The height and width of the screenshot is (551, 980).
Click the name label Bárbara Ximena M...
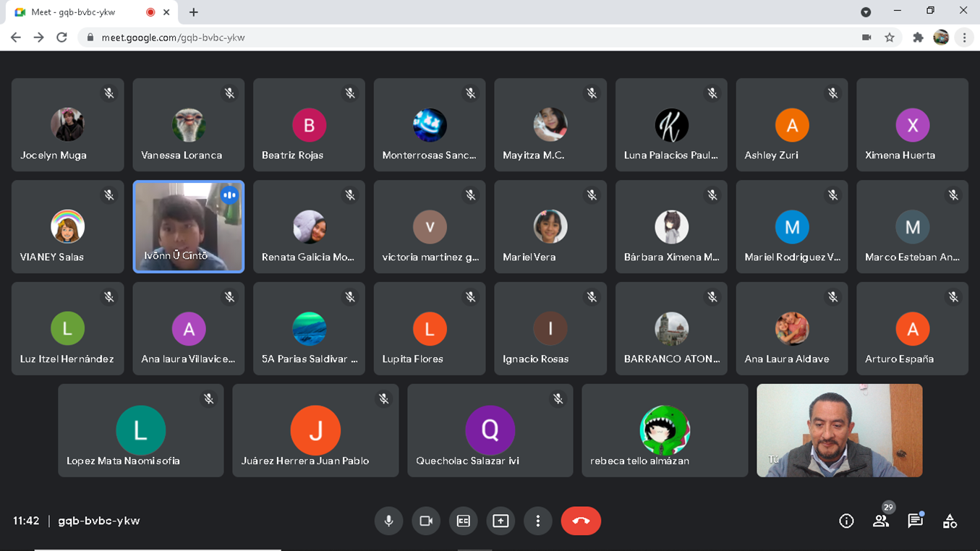[672, 257]
